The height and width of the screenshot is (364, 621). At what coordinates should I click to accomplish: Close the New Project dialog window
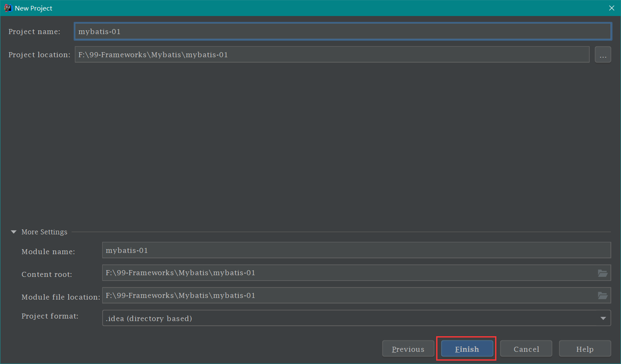[x=611, y=8]
